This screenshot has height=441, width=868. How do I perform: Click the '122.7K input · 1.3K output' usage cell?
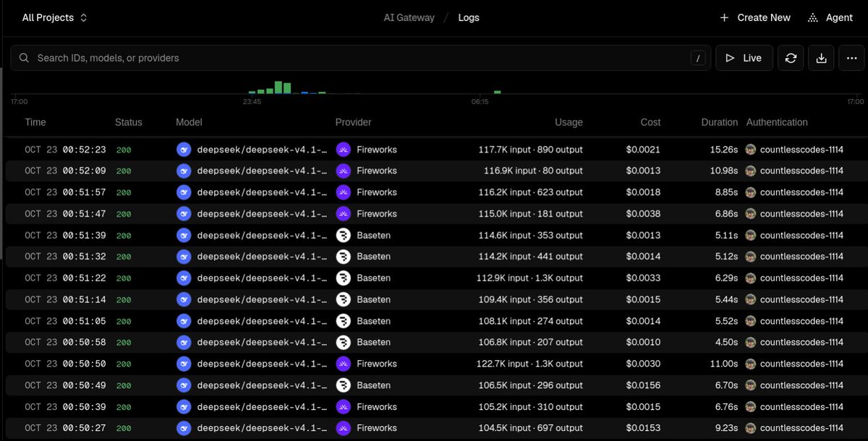[x=531, y=364]
